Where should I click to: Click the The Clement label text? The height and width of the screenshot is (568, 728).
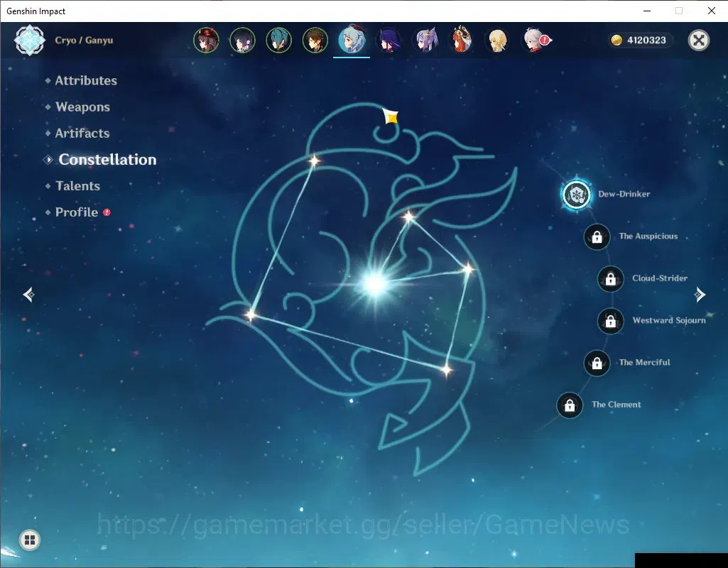coord(616,405)
